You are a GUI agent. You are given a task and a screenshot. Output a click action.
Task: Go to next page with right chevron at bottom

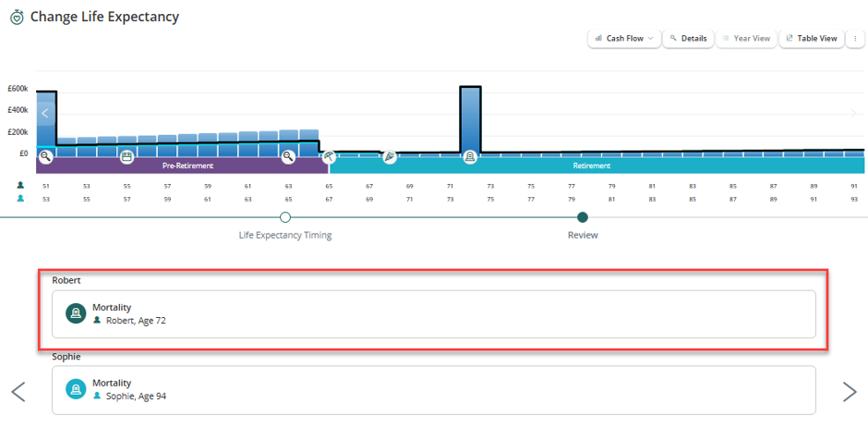pyautogui.click(x=850, y=391)
